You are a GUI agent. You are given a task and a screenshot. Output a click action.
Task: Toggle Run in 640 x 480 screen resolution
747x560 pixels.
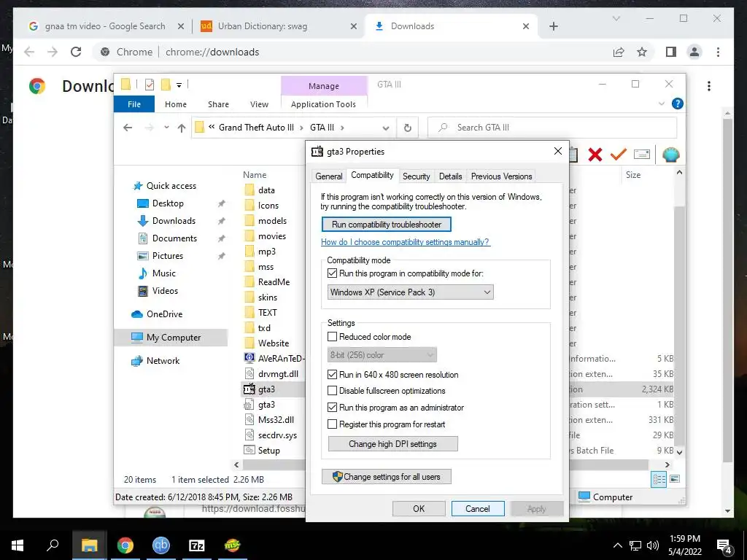(x=333, y=375)
